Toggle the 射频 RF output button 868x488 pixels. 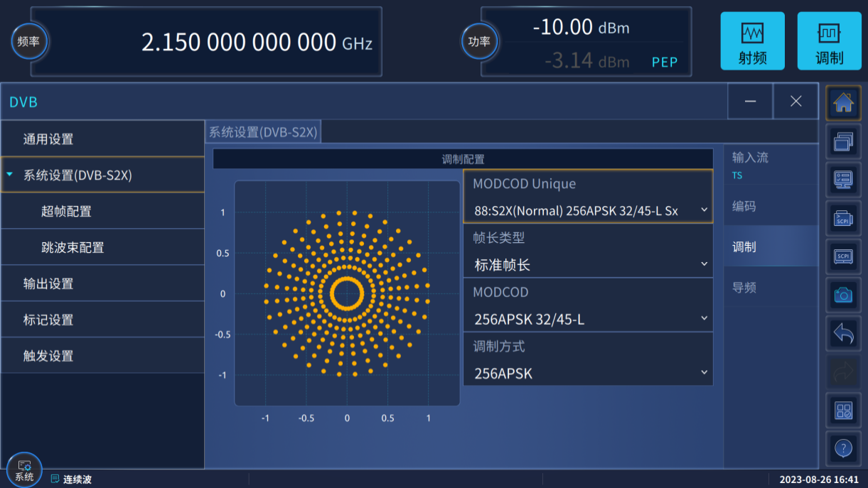pos(752,41)
